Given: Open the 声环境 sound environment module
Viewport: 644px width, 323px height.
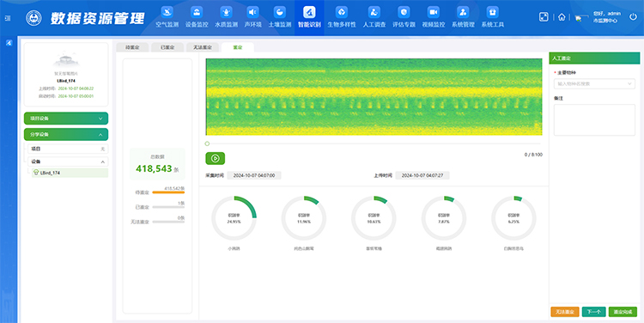Looking at the screenshot, I should click(253, 17).
